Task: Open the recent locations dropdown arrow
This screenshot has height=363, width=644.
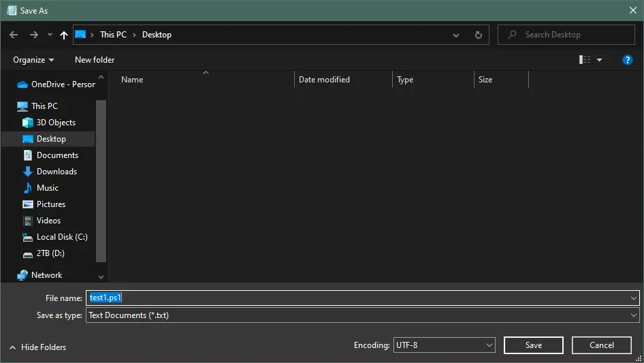Action: (x=50, y=35)
